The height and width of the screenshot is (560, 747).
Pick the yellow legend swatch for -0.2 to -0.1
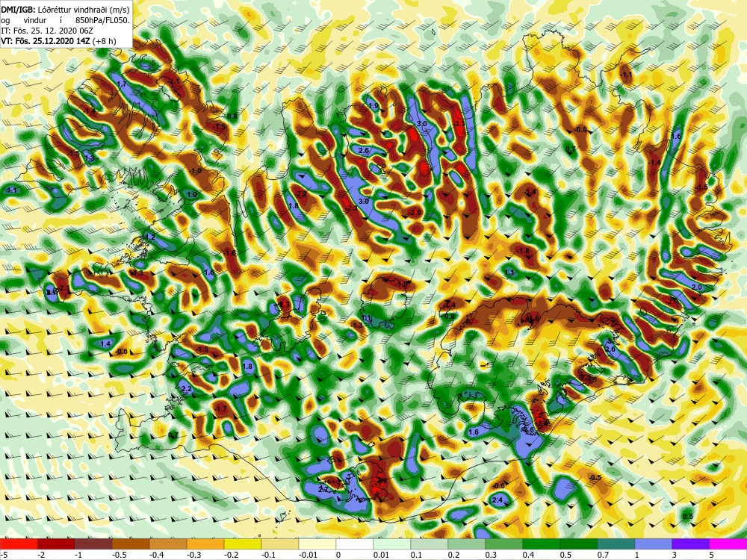tap(243, 544)
